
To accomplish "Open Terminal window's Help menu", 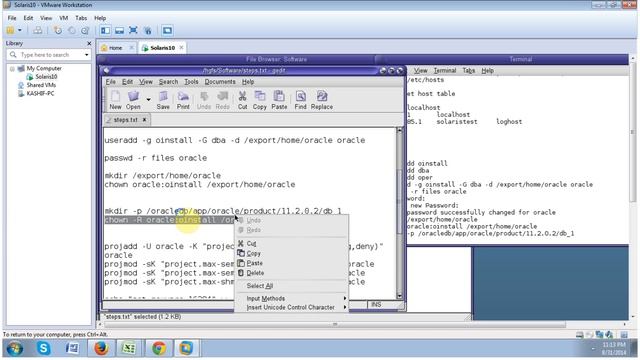I will coord(487,71).
